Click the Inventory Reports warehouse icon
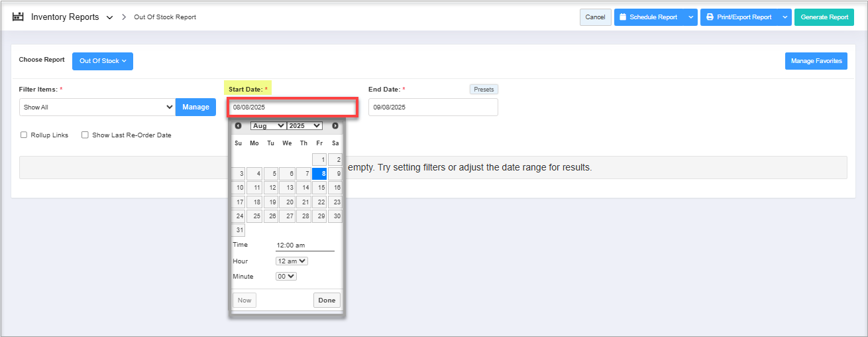Screen dimensions: 868x337 coord(18,17)
